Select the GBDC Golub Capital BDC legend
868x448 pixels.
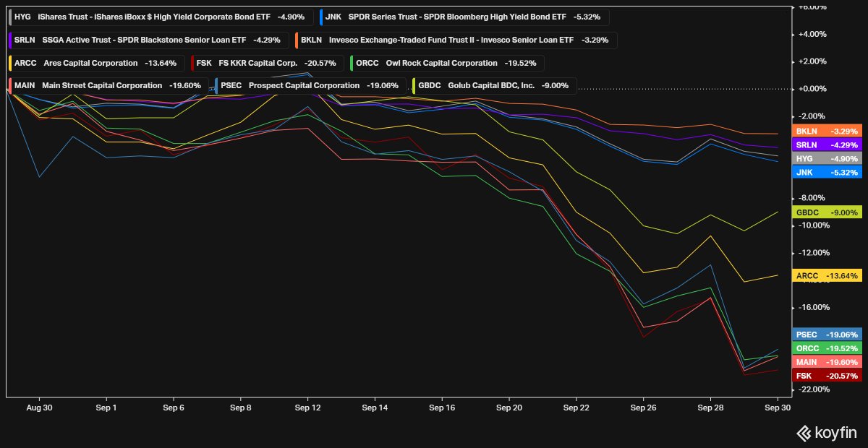pyautogui.click(x=494, y=85)
